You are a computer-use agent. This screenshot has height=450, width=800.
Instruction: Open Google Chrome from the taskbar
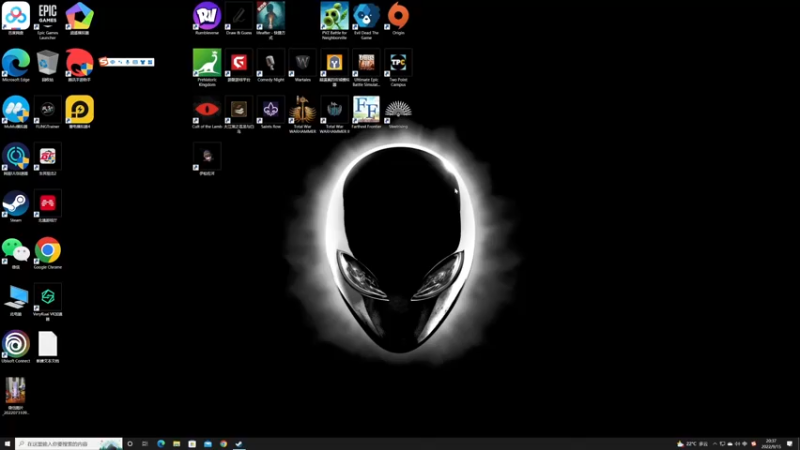pyautogui.click(x=223, y=444)
